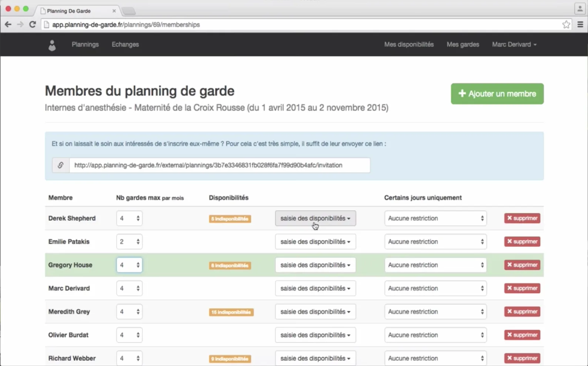Click the invitation link field
The width and height of the screenshot is (588, 366).
pos(220,165)
